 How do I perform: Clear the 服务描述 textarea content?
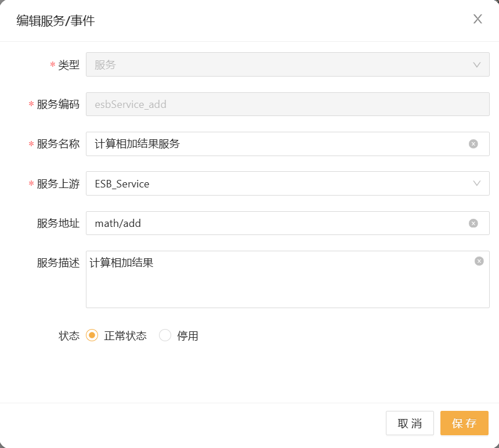pos(479,261)
